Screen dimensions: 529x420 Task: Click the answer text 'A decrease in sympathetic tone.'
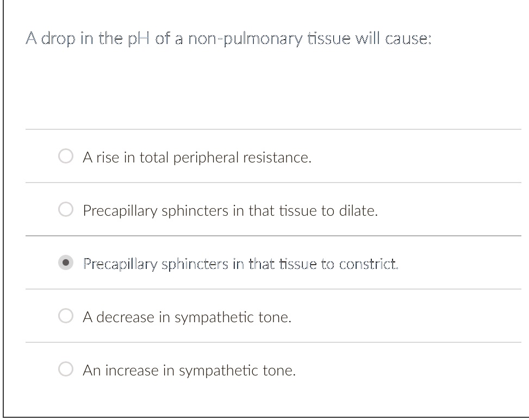pos(187,317)
